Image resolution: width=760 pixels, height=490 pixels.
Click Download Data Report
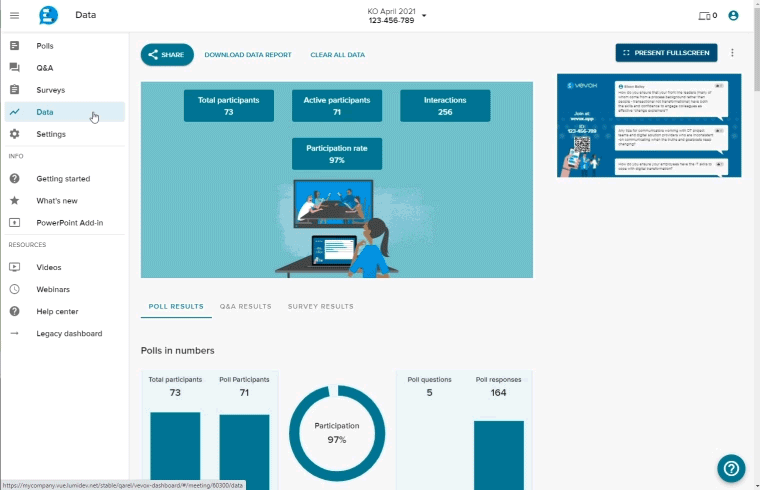[x=248, y=55]
